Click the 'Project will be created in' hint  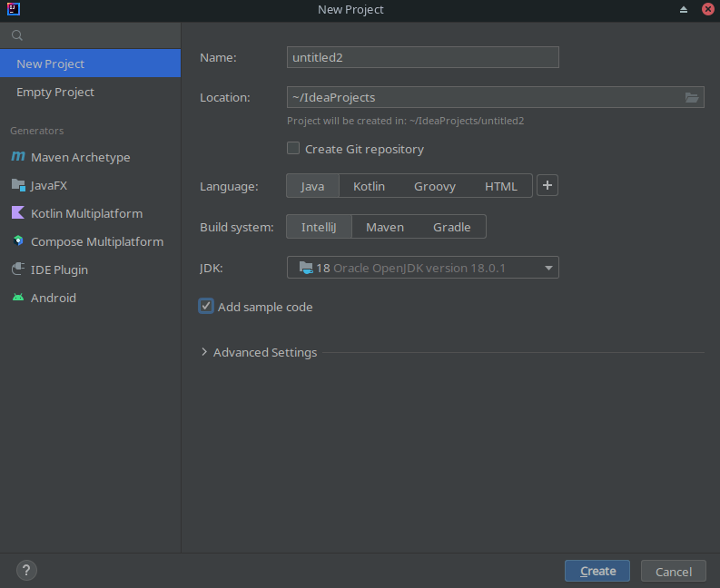point(406,121)
